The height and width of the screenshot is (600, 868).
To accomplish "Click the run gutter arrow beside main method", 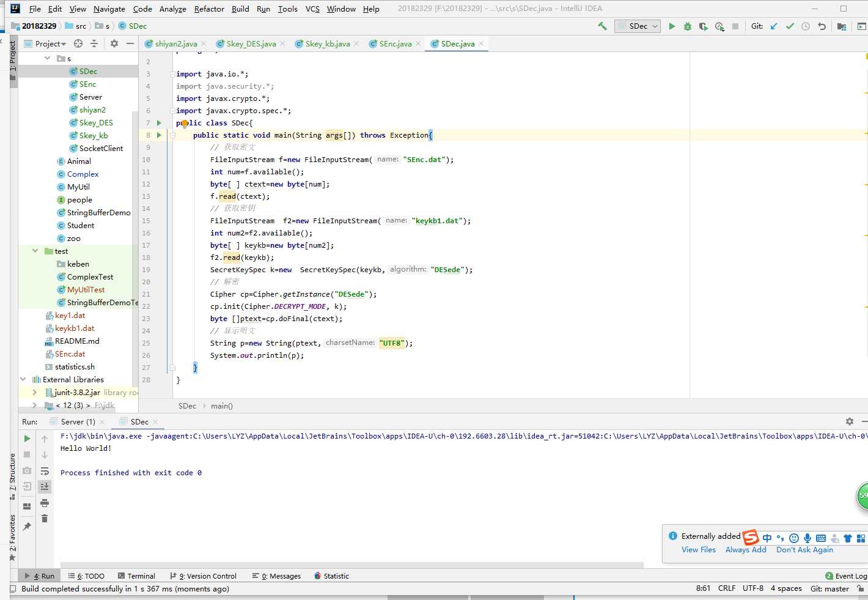I will point(159,135).
